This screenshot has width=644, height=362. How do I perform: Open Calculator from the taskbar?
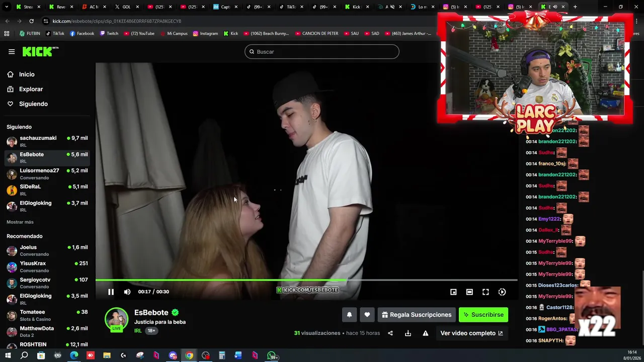point(222,355)
